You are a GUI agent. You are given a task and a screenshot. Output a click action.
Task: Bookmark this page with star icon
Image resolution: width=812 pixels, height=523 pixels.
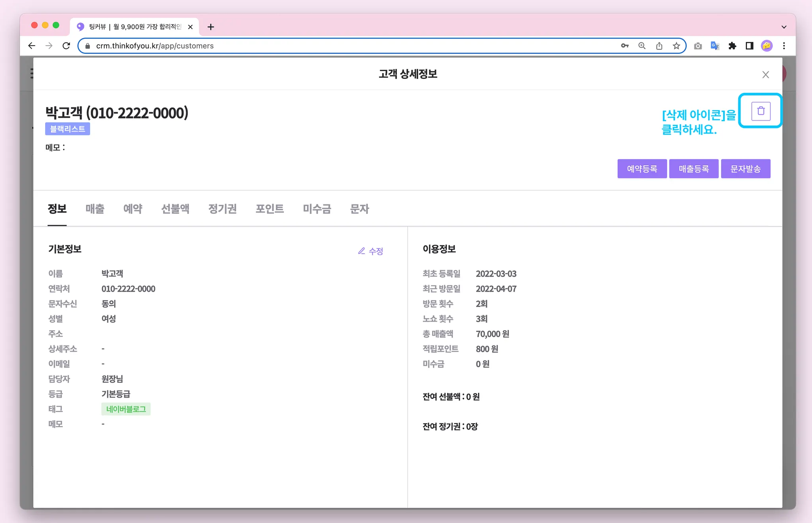coord(676,46)
